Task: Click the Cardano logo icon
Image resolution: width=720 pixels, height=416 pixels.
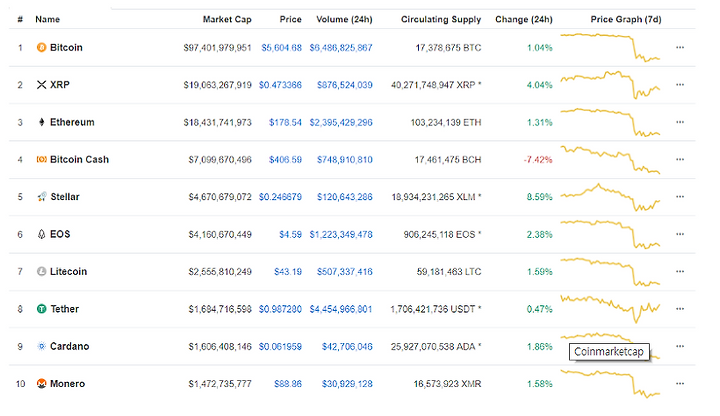Action: pos(41,346)
